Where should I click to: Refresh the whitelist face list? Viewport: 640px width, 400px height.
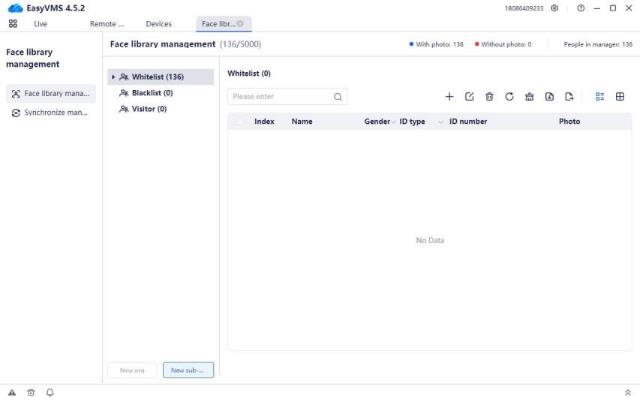(x=509, y=97)
